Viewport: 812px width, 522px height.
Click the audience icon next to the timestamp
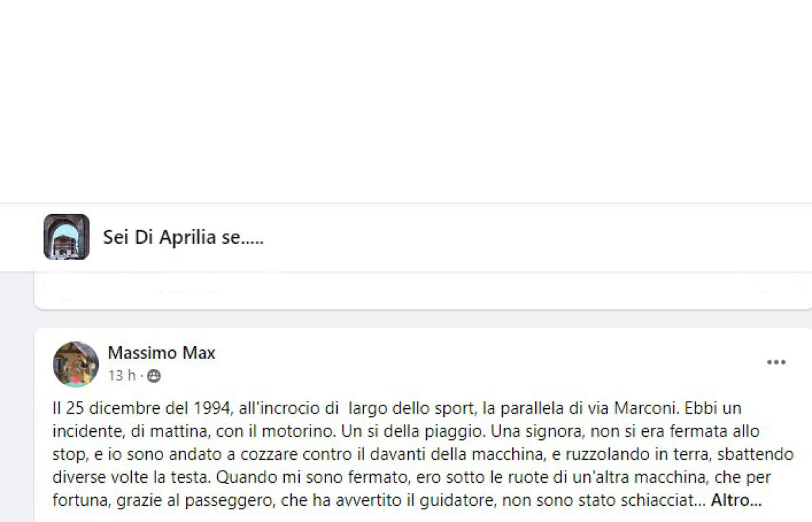[154, 376]
